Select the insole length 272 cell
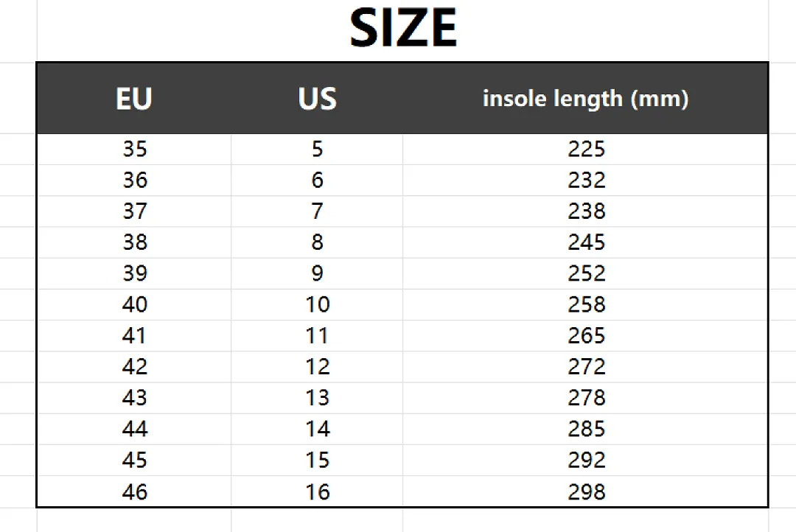This screenshot has height=532, width=796. pyautogui.click(x=587, y=366)
